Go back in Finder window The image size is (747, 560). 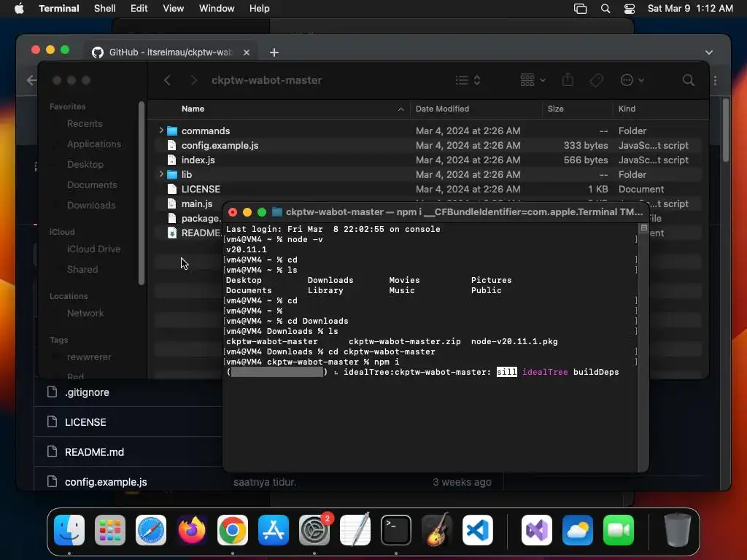[167, 80]
